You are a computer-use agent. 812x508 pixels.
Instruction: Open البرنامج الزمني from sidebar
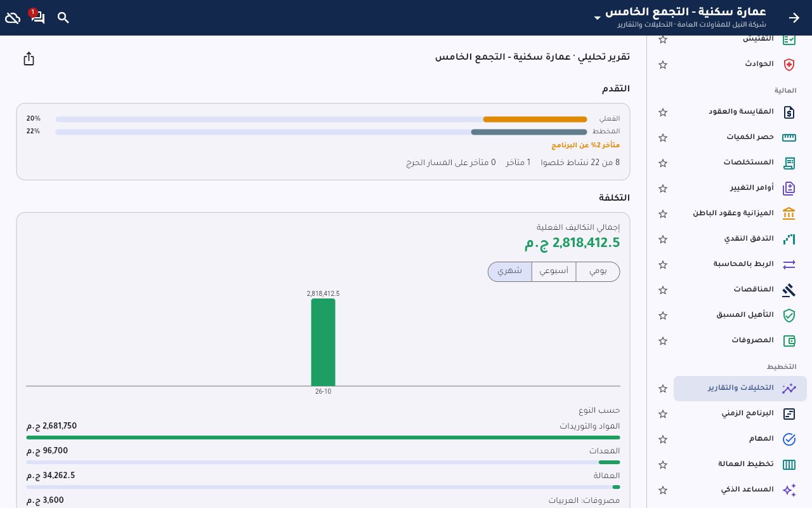740,413
